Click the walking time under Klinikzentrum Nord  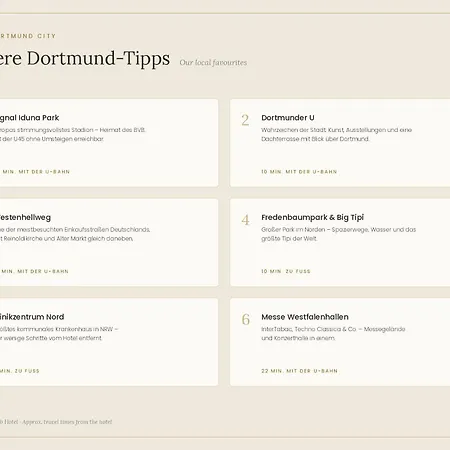tap(20, 371)
